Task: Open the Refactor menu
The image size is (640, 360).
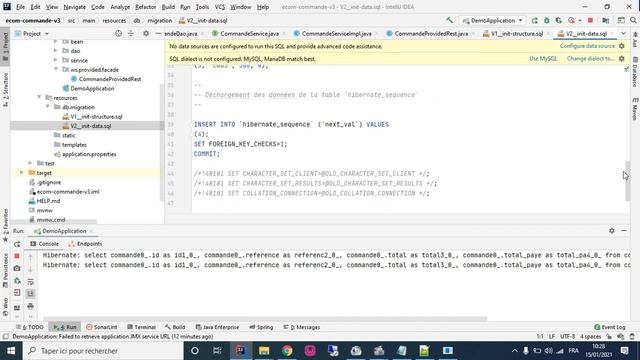Action: (145, 7)
